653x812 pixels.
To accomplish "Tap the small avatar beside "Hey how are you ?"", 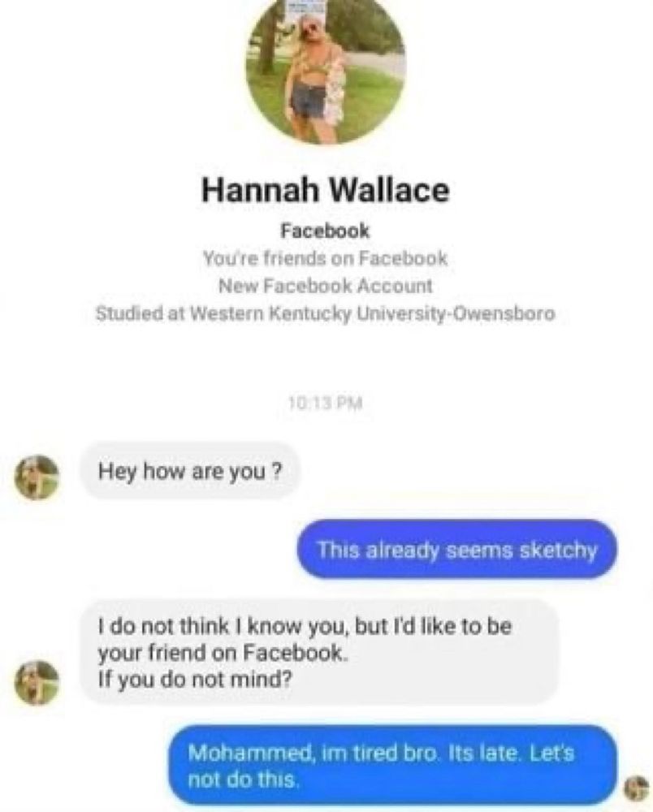I will pyautogui.click(x=36, y=477).
